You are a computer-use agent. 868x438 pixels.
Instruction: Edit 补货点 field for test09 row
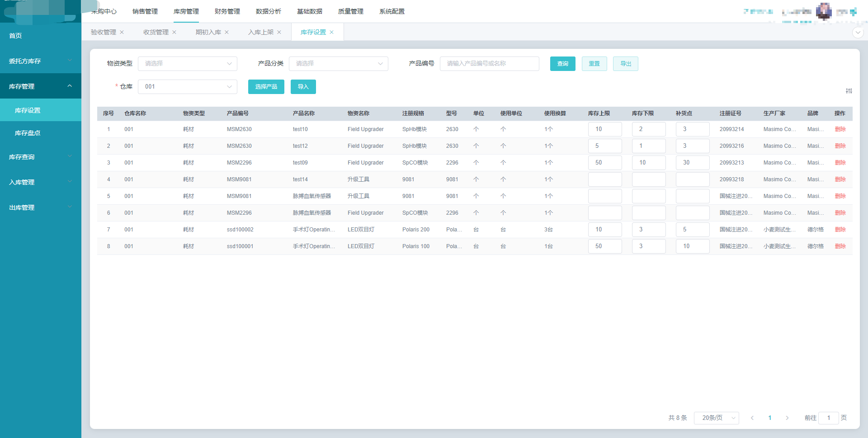[x=693, y=163]
